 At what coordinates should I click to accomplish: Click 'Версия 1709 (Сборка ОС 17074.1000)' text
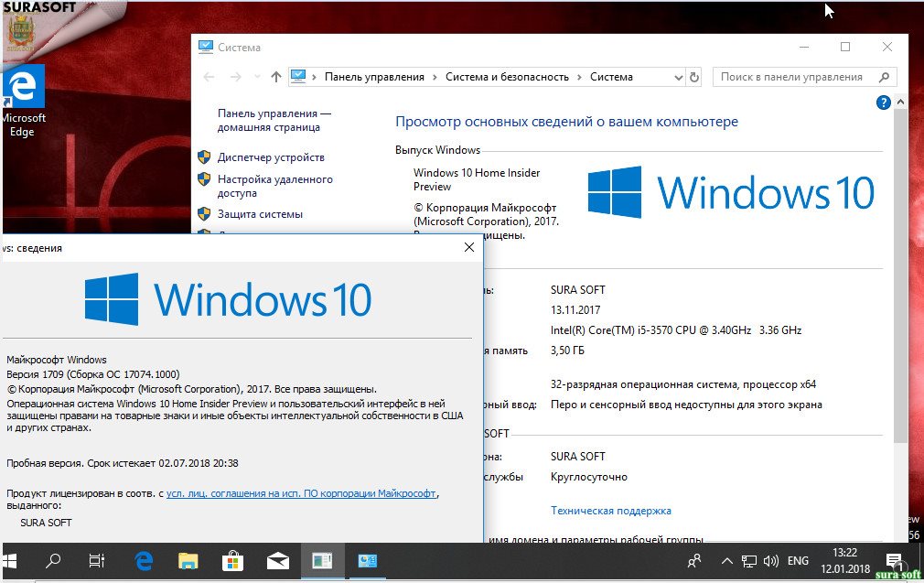point(93,374)
